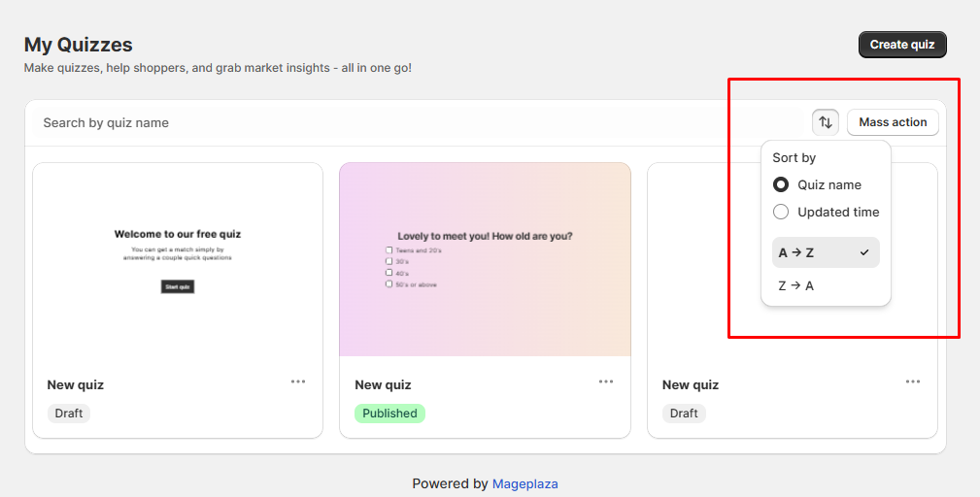Tick the 30's checkbox in preview

389,262
